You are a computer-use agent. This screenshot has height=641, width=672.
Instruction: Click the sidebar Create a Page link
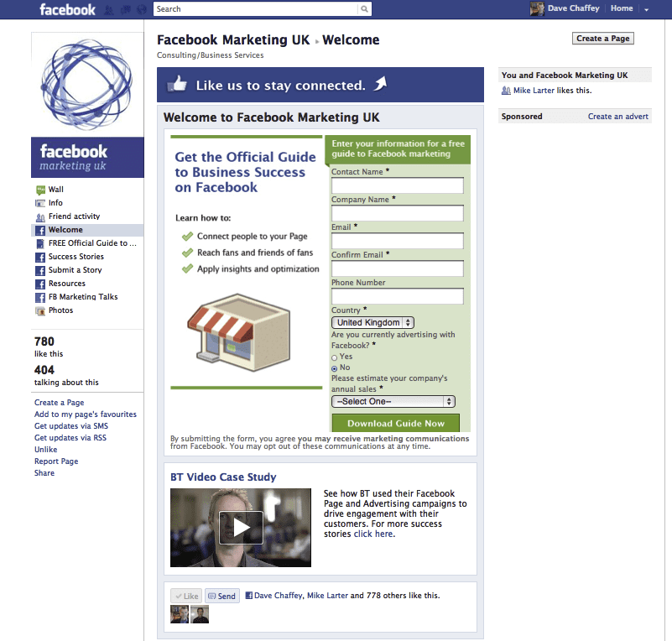pos(59,403)
